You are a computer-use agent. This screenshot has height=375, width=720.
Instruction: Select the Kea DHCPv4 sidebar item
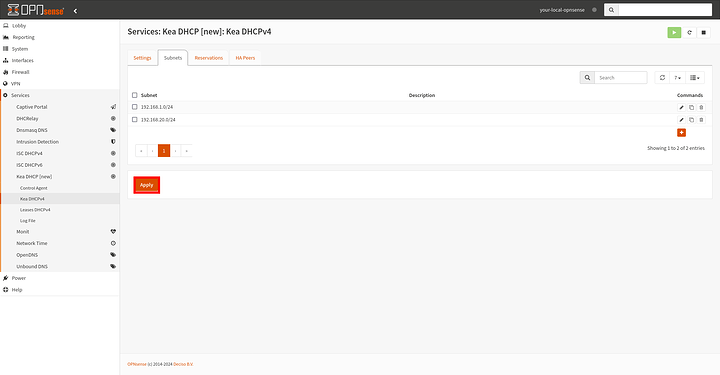[x=60, y=199]
